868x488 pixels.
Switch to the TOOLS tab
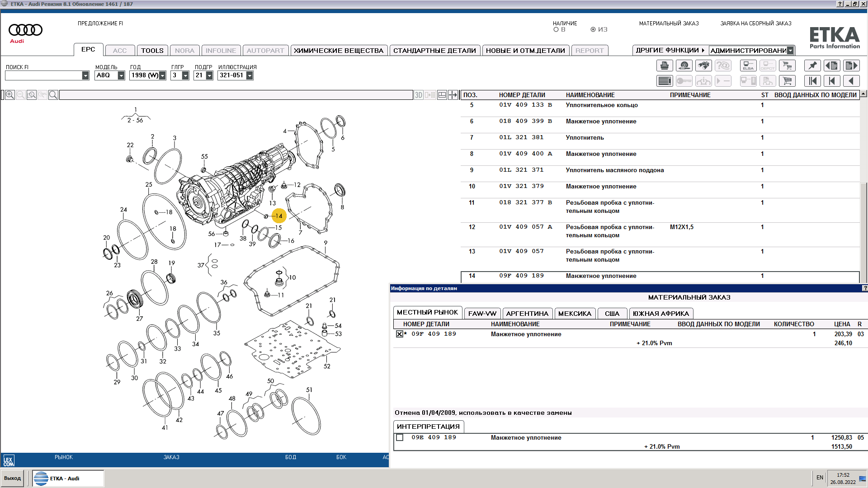pos(152,51)
